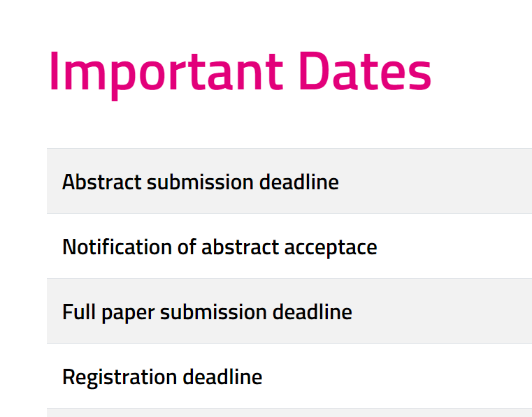Click "deadline" in the Registration row
Screen dimensions: 532x417
[x=222, y=377]
